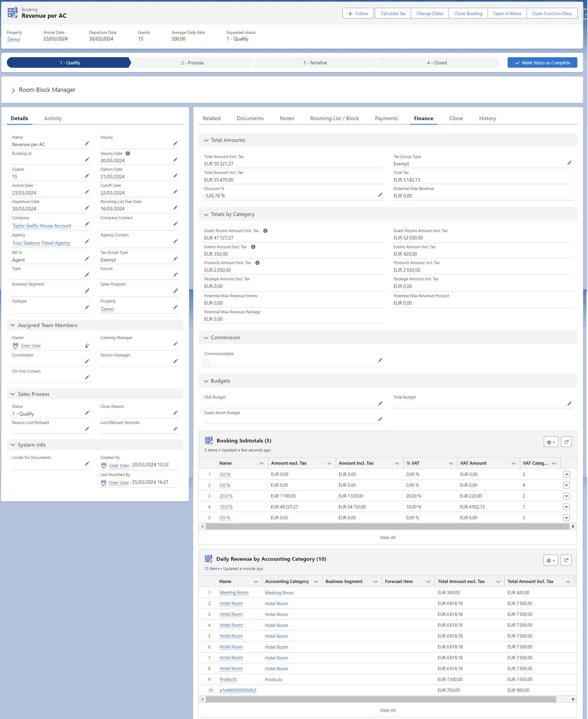Click the Change Dates button
This screenshot has height=719, width=588.
coord(429,13)
